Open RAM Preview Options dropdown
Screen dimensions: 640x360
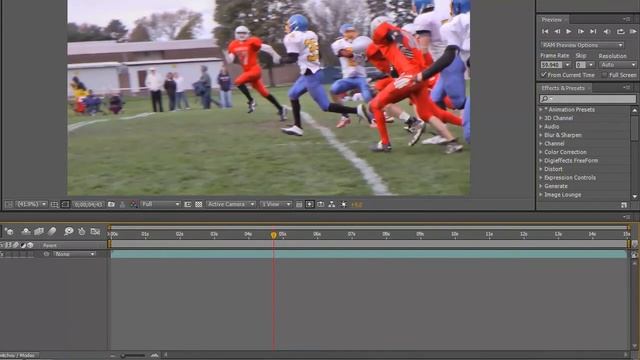pyautogui.click(x=582, y=45)
